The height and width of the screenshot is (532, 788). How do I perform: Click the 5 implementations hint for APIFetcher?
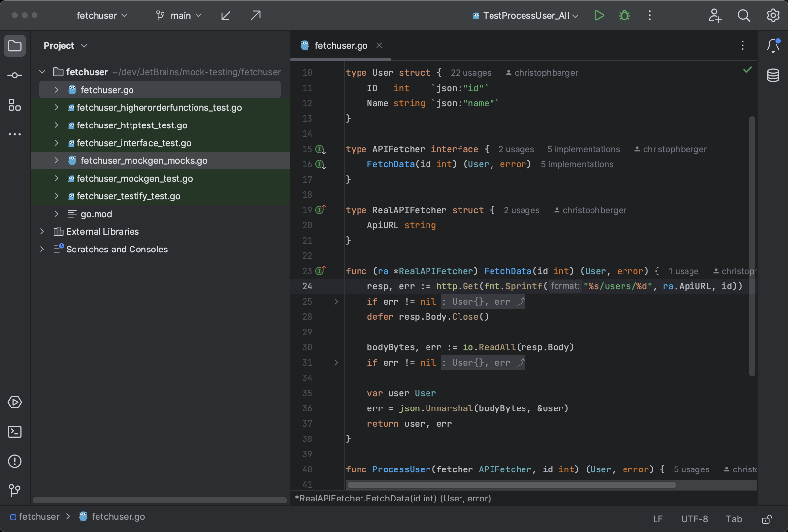[583, 149]
